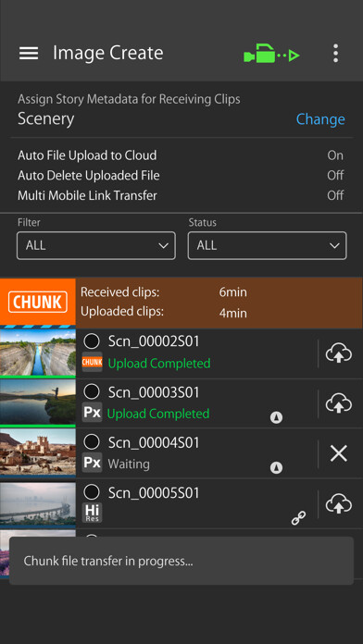Click Upload Completed status under Scn_00003S01
The width and height of the screenshot is (363, 644).
(158, 414)
